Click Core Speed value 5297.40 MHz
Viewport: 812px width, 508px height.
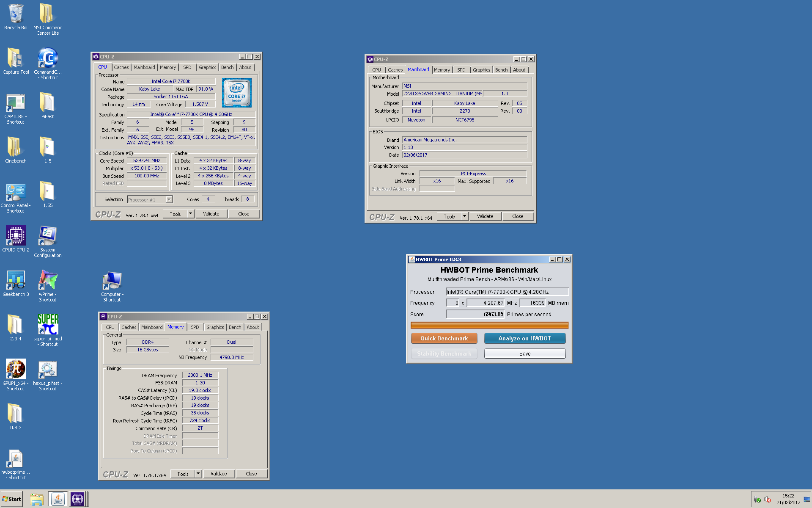point(147,160)
